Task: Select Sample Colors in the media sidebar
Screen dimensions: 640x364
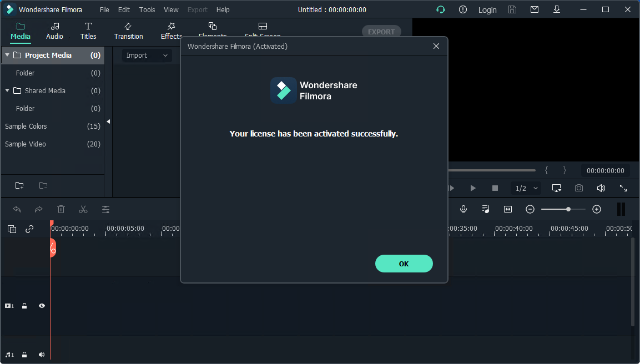Action: click(26, 126)
